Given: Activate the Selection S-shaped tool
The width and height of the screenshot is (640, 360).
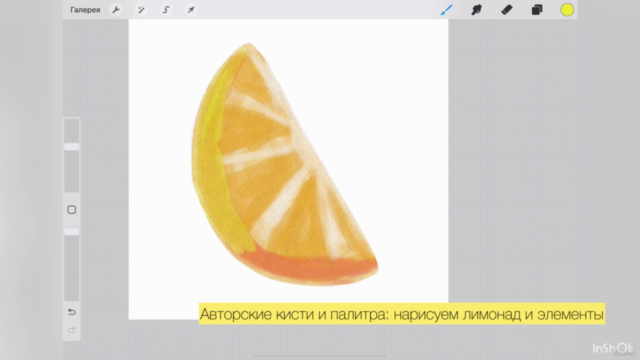Looking at the screenshot, I should tap(166, 10).
